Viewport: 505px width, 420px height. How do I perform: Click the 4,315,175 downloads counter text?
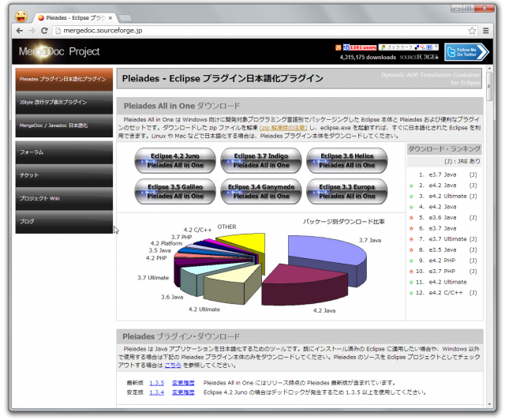click(x=368, y=57)
